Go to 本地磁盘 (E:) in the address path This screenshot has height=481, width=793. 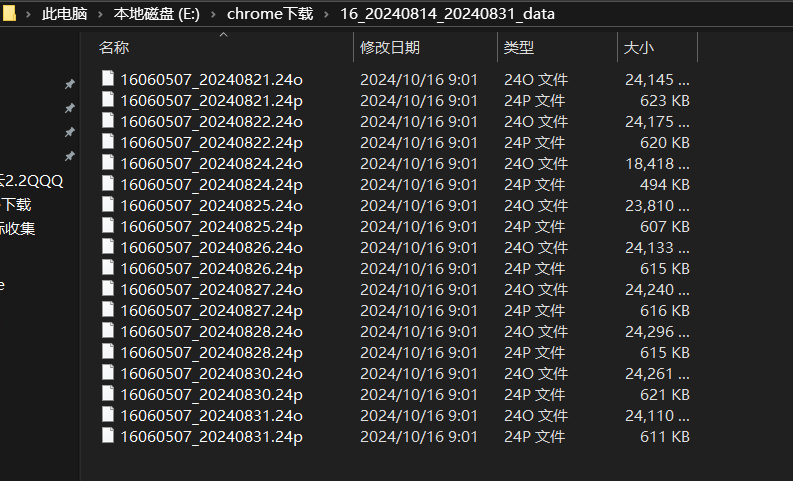(156, 14)
